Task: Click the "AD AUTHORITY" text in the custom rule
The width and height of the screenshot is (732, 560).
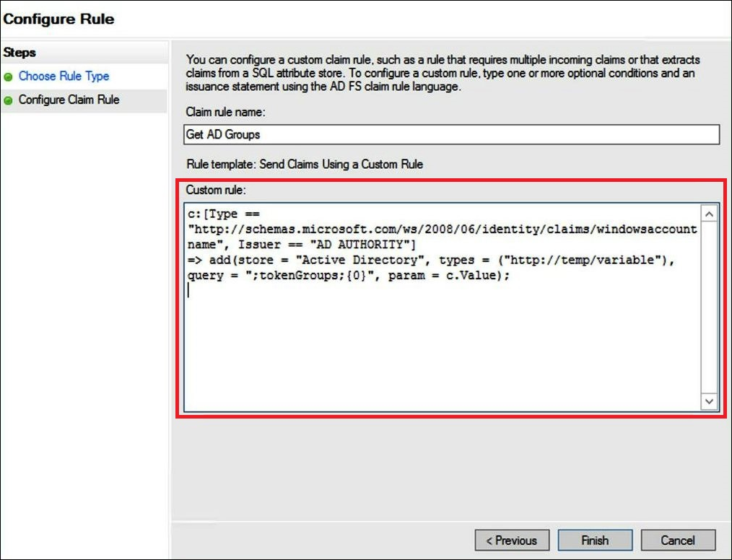Action: [x=360, y=245]
